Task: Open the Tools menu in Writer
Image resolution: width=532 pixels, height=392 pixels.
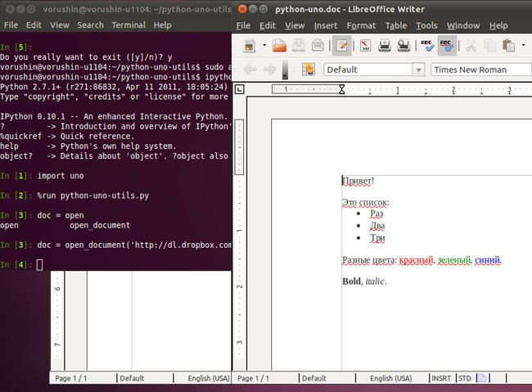Action: pos(426,26)
